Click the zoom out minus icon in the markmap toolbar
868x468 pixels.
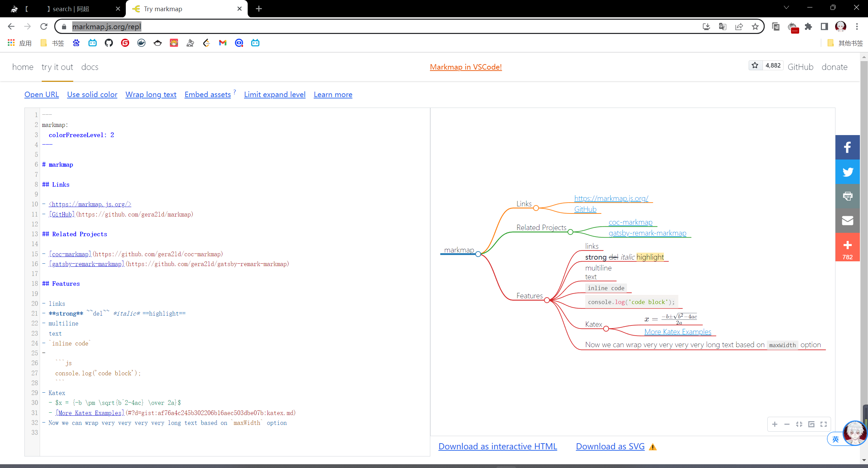787,424
